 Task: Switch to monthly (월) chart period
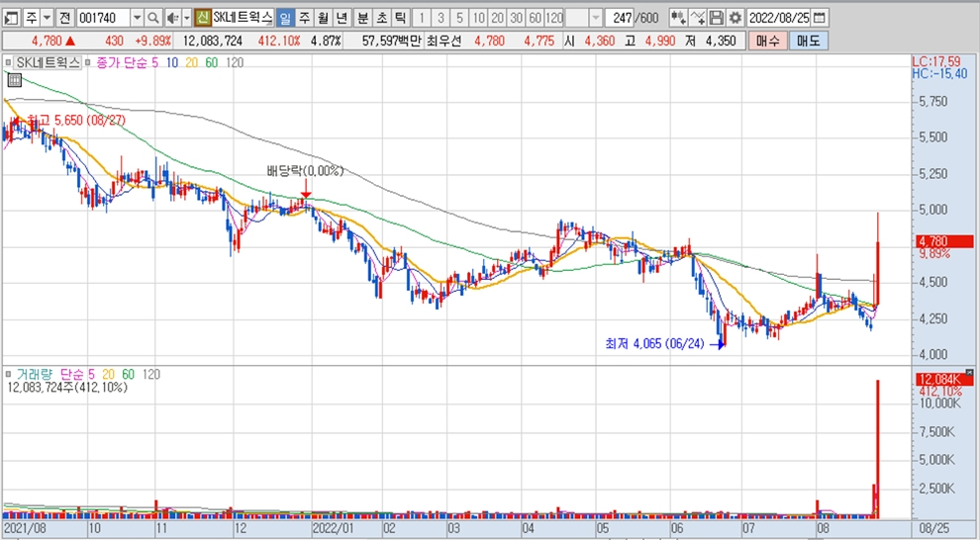click(323, 18)
